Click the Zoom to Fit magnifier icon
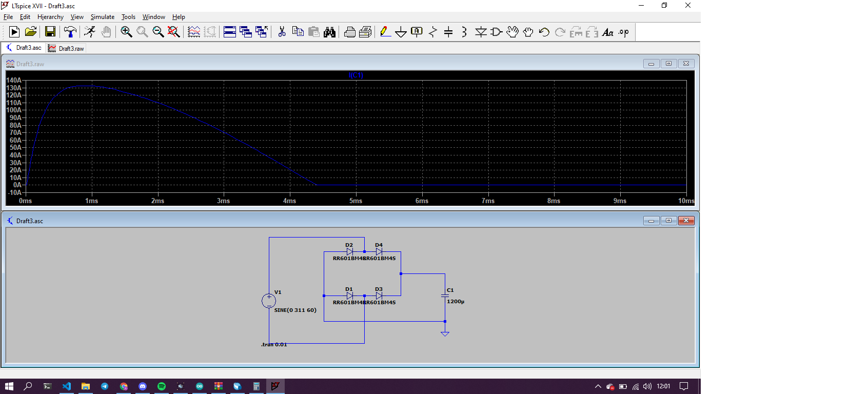Image resolution: width=868 pixels, height=394 pixels. pos(174,32)
